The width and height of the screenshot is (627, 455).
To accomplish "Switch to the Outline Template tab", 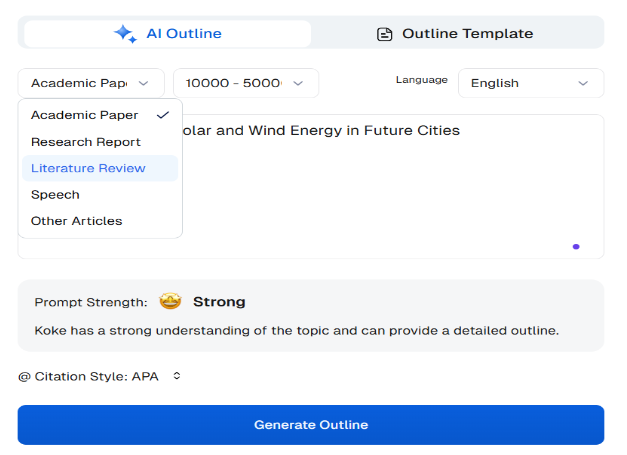I will pyautogui.click(x=457, y=34).
